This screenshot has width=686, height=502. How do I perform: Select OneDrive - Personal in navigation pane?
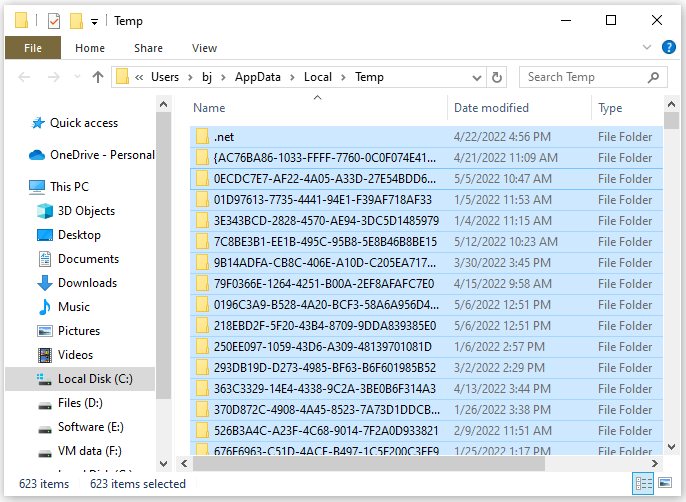tap(92, 155)
